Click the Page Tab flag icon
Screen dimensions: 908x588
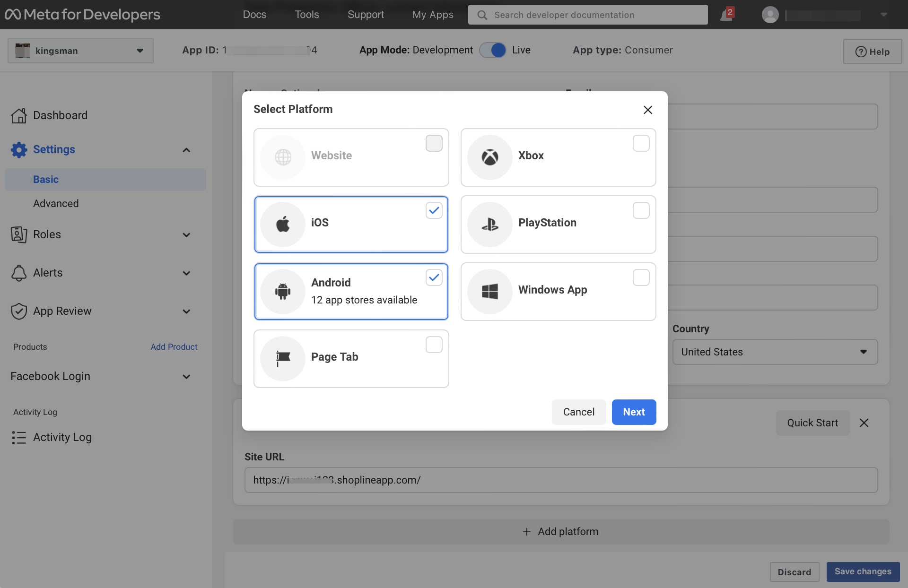283,358
